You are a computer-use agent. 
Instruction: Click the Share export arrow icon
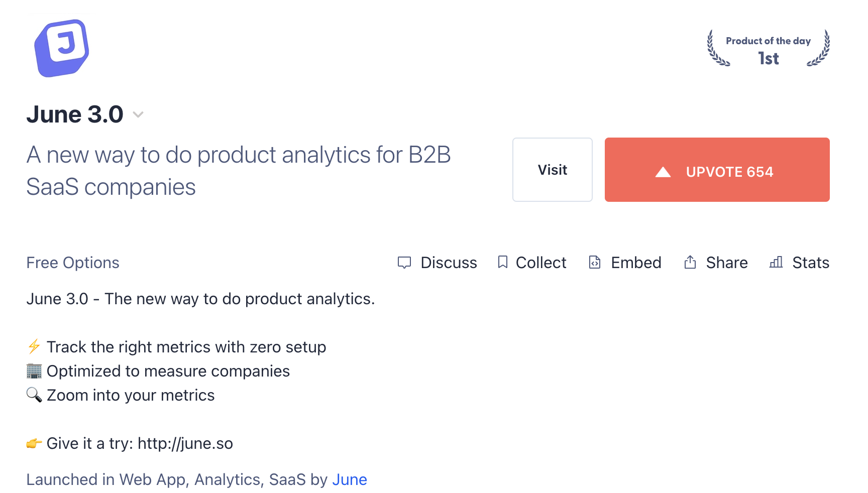690,262
